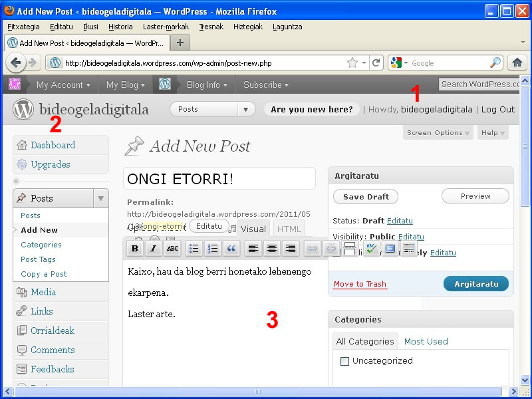This screenshot has width=532, height=399.
Task: Run the spellcheck tool
Action: (372, 249)
